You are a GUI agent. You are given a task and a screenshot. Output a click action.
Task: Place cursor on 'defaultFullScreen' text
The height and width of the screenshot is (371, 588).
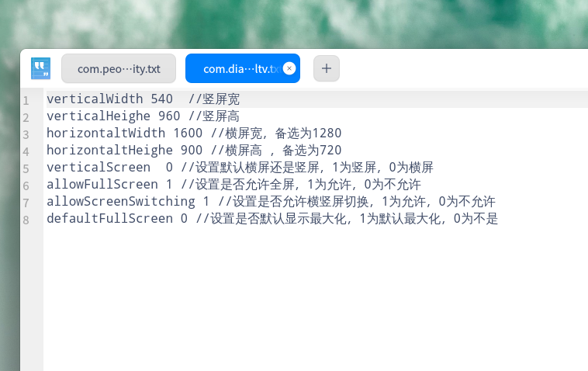109,218
